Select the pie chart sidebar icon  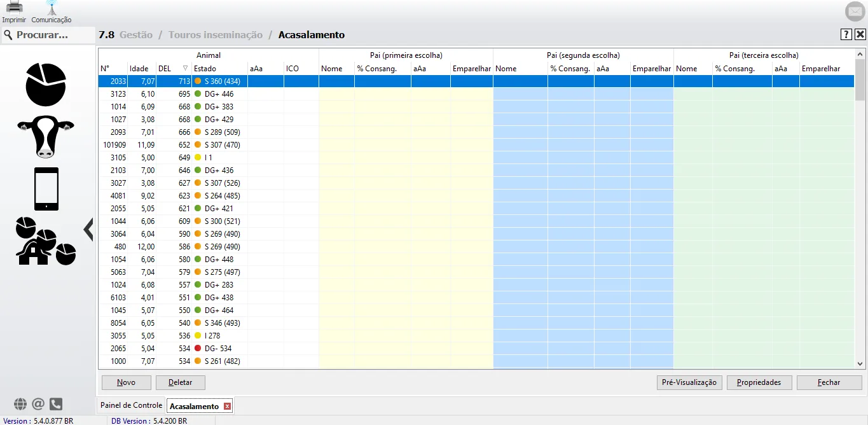coord(46,84)
